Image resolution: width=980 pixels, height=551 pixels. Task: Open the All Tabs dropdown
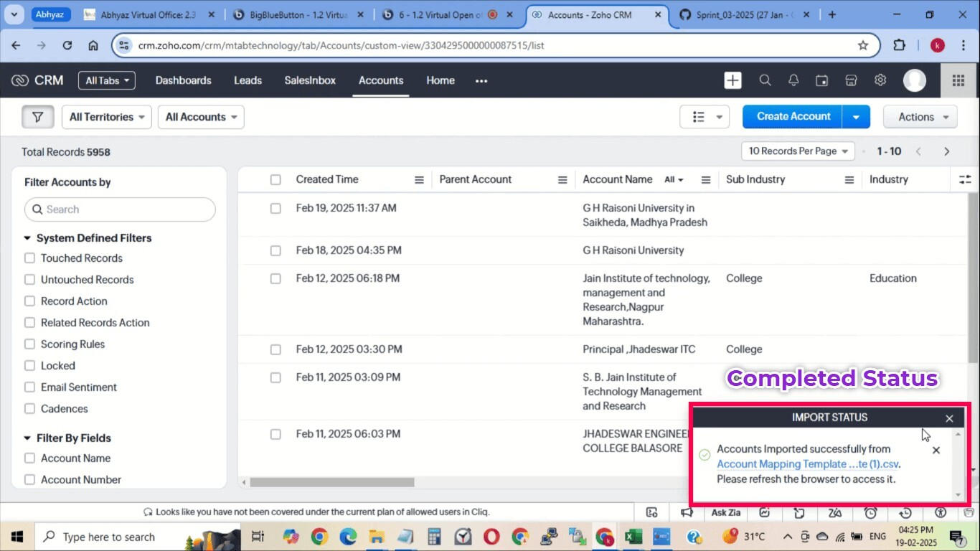click(x=107, y=80)
